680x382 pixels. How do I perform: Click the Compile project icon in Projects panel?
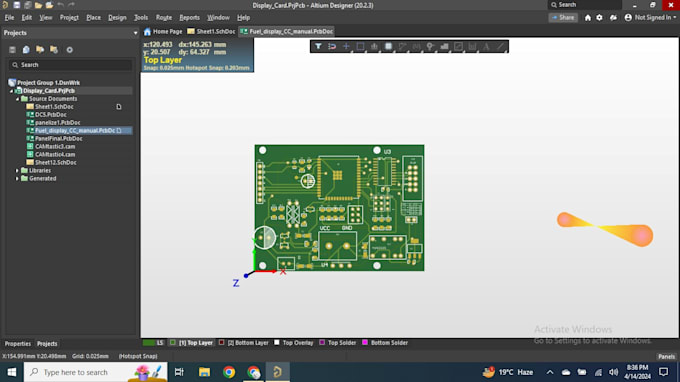26,50
